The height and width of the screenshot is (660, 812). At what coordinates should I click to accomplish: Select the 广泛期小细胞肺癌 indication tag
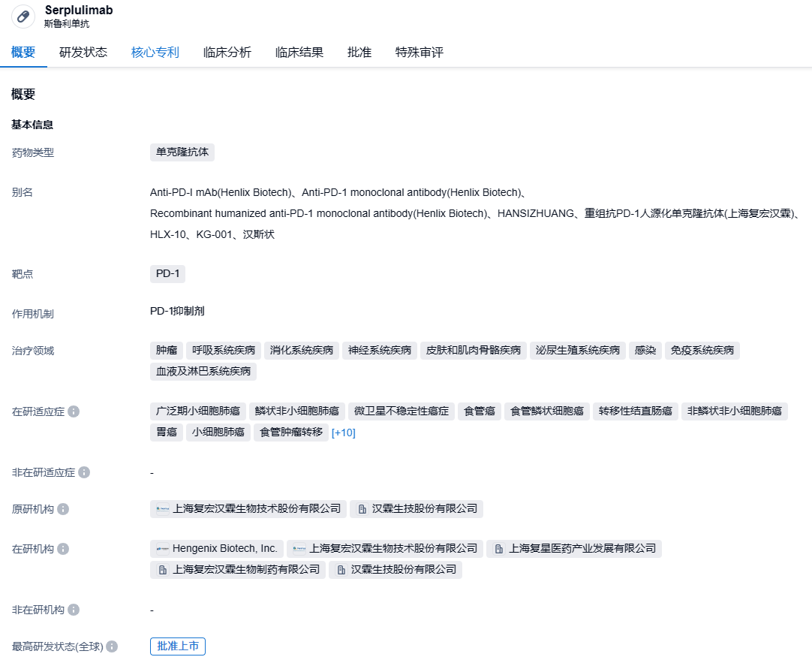[198, 411]
